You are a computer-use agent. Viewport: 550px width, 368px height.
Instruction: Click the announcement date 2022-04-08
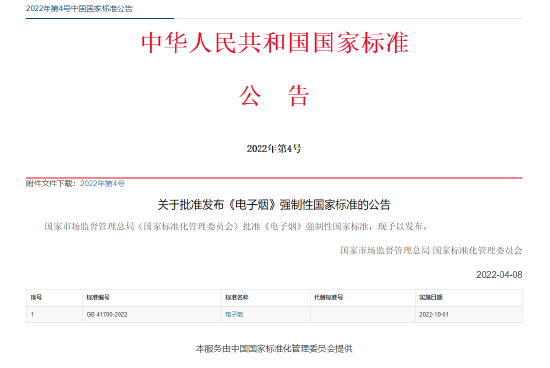point(499,275)
